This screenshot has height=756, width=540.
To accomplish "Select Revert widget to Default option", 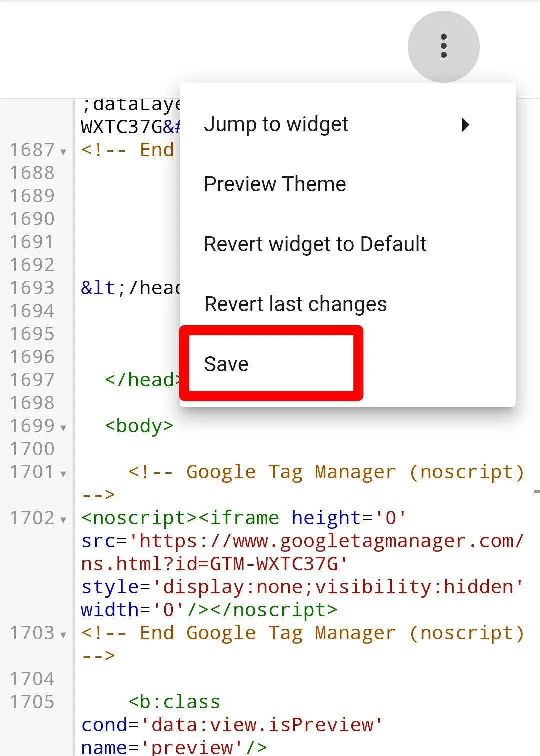I will click(347, 244).
